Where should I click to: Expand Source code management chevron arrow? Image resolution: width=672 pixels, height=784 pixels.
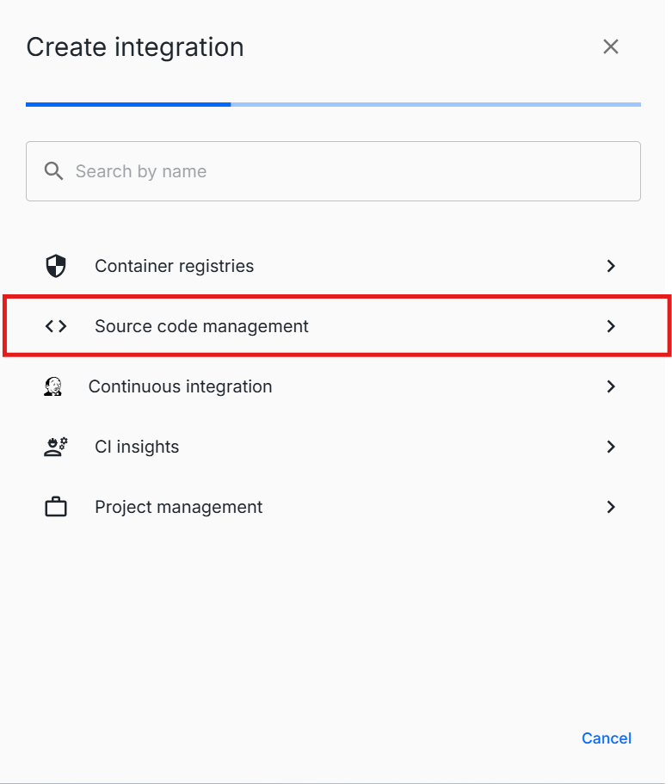[611, 326]
